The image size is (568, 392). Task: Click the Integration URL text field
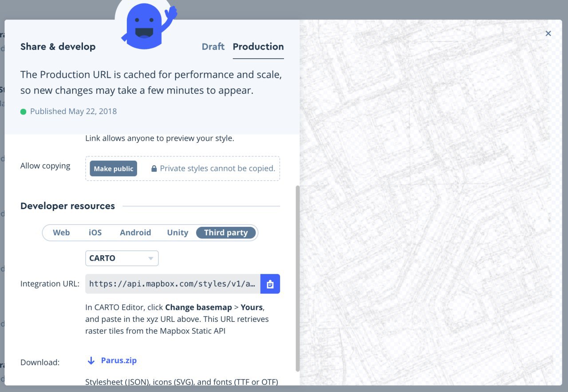pos(173,284)
